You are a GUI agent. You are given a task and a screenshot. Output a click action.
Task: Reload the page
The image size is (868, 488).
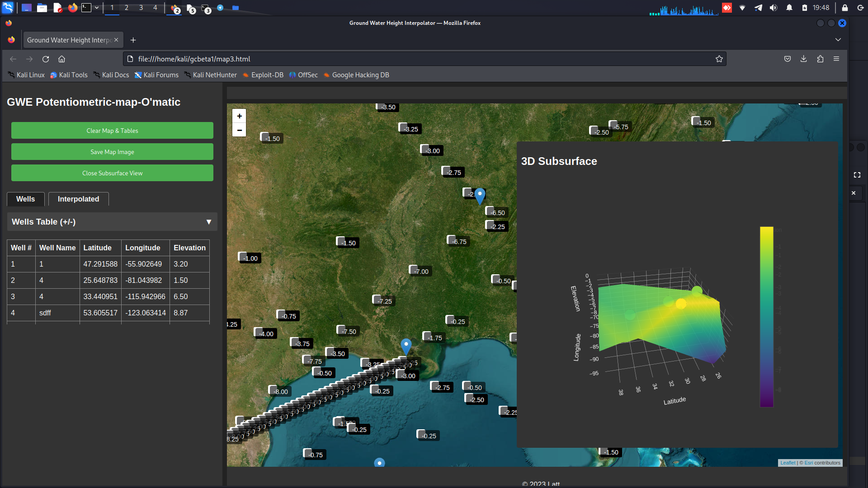[x=46, y=59]
